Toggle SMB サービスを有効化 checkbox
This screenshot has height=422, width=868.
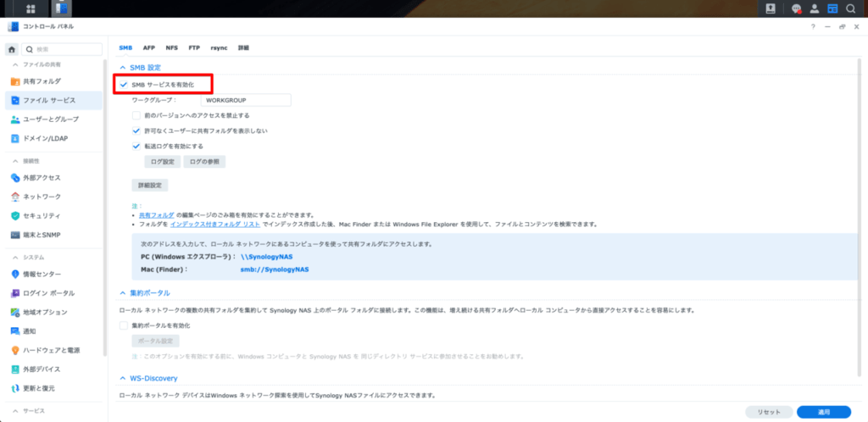pyautogui.click(x=124, y=85)
